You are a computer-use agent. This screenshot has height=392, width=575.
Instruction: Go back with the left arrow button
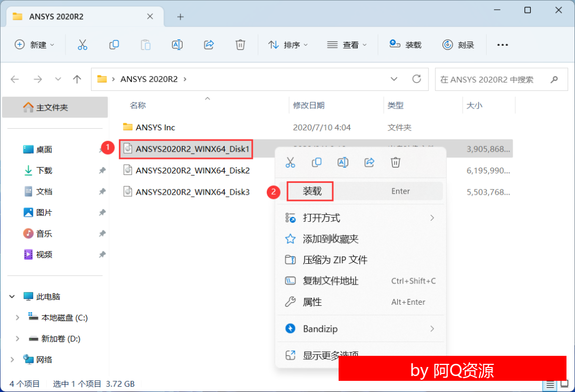tap(15, 79)
